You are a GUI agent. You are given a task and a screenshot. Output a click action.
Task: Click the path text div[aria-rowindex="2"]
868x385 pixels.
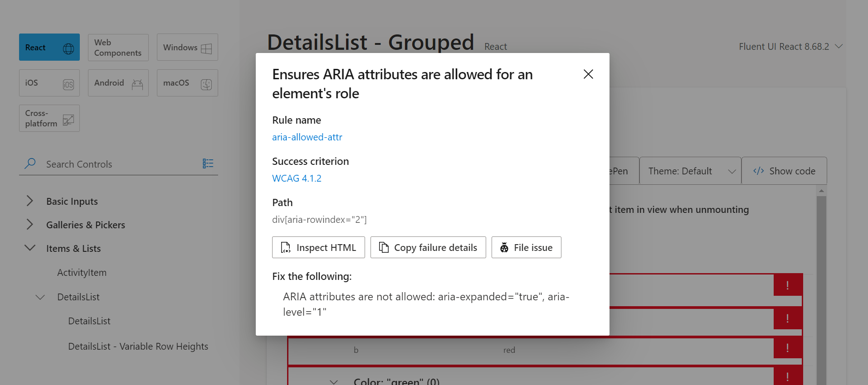pos(319,220)
